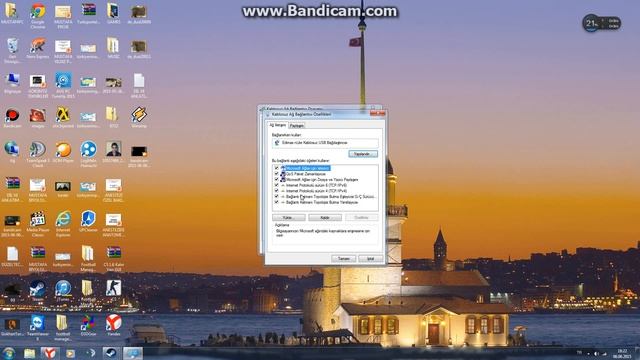Open the Ağ (Network) desktop icon
This screenshot has width=640, height=360.
coord(12,150)
